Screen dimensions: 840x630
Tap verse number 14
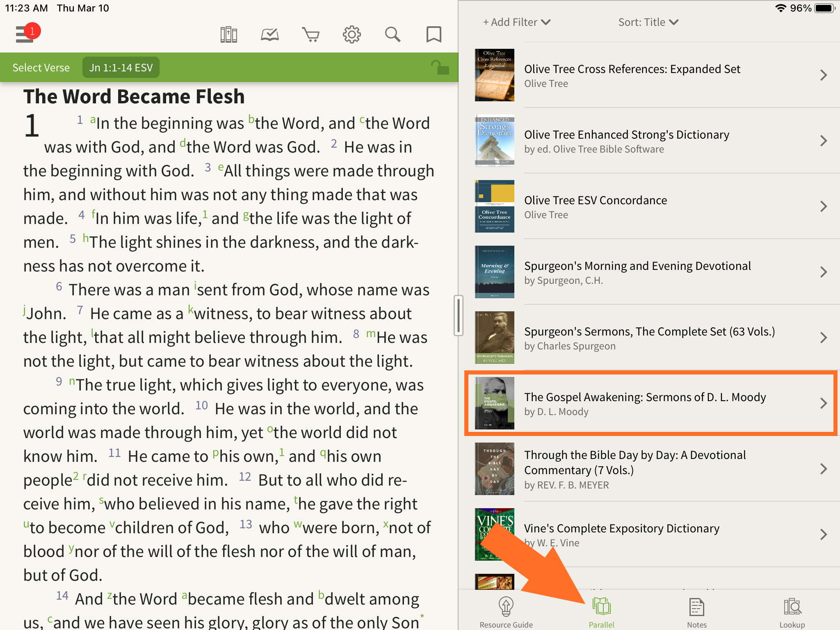[x=62, y=596]
